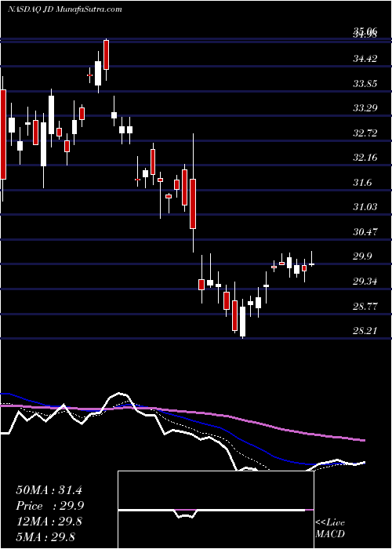Click the 5MA : 29.8 readout
392x549 pixels.
coord(45,536)
